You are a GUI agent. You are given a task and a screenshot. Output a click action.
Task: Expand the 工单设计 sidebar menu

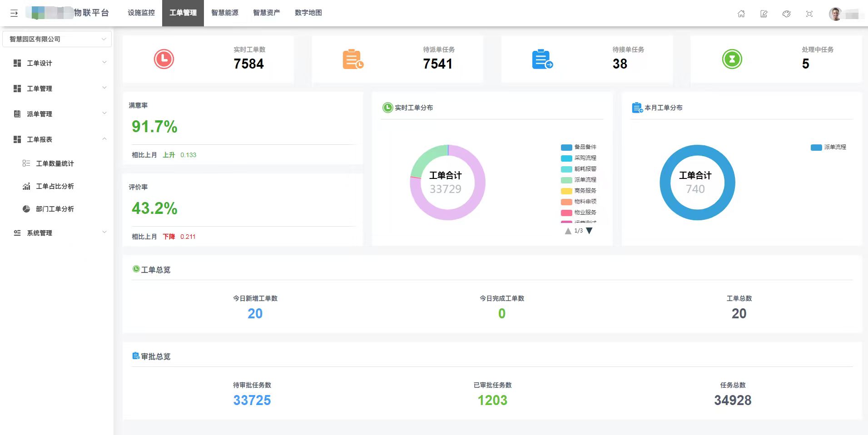59,63
